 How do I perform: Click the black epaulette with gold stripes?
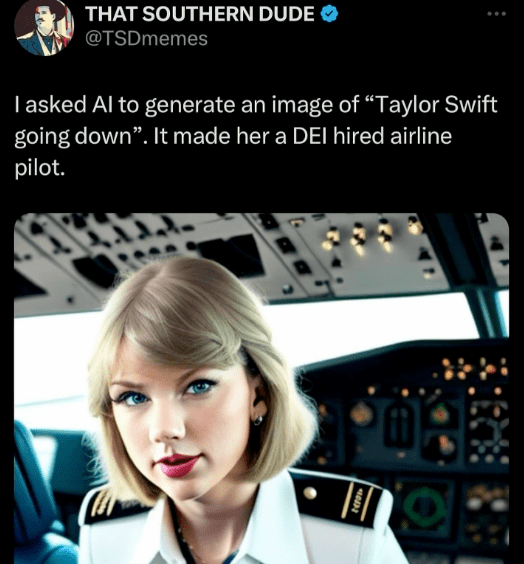[338, 498]
